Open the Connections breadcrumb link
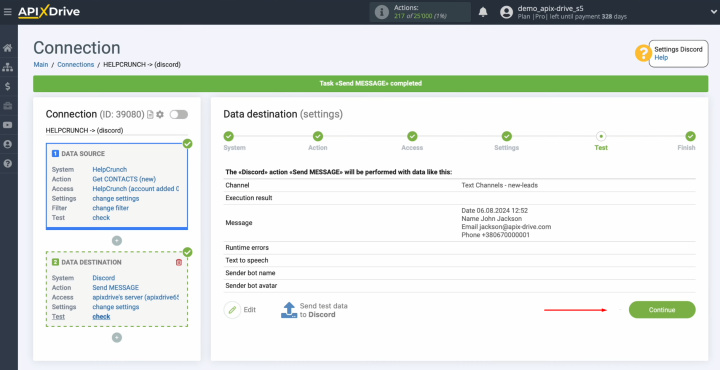 pos(76,65)
